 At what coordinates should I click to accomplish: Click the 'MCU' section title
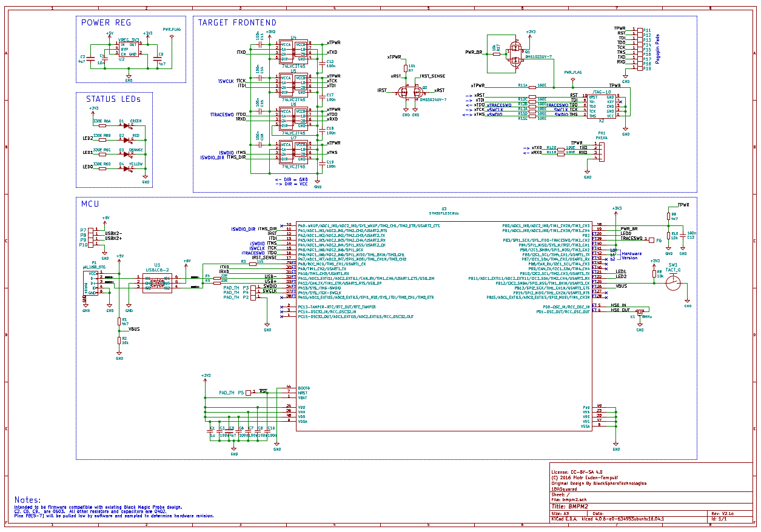(90, 204)
